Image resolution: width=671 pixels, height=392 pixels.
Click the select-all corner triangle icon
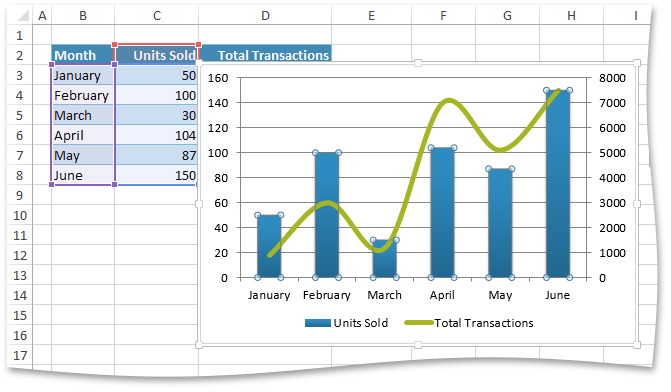(x=23, y=15)
